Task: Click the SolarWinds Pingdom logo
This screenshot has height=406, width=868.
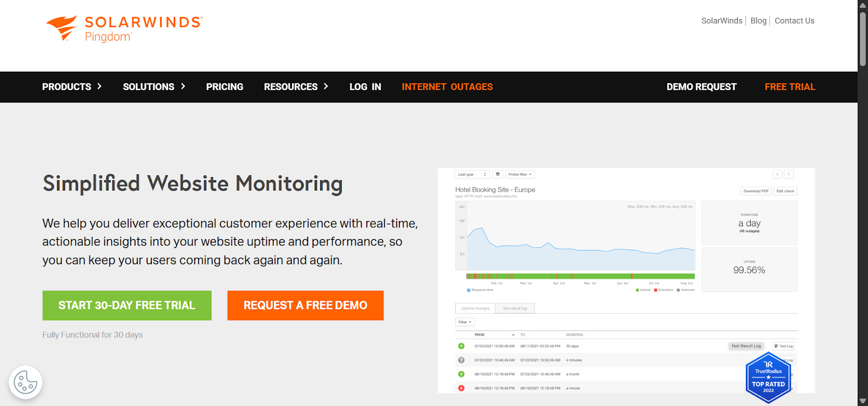Action: (x=124, y=28)
